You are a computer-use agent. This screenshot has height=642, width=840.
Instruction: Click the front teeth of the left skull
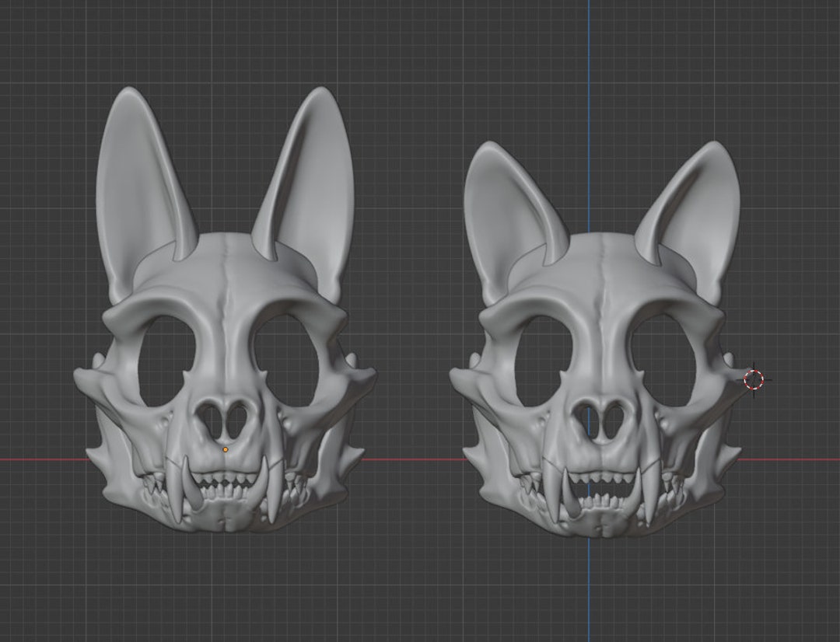[x=224, y=490]
